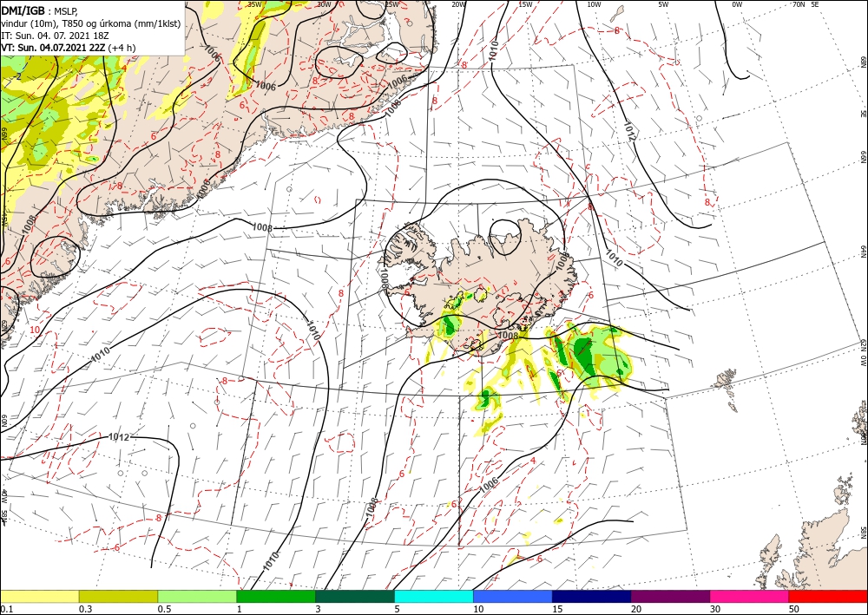This screenshot has height=615, width=868.
Task: Click the 10W longitude label
Action: coord(594,4)
